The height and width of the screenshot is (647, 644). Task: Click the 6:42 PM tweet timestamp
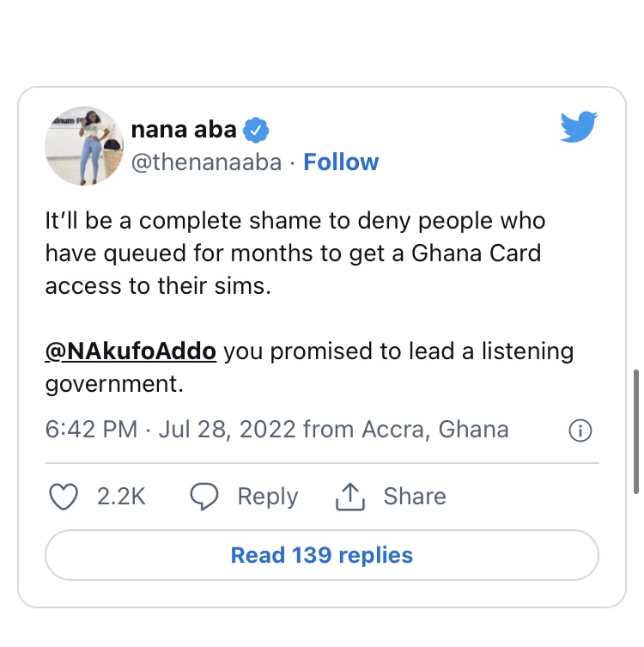coord(91,429)
